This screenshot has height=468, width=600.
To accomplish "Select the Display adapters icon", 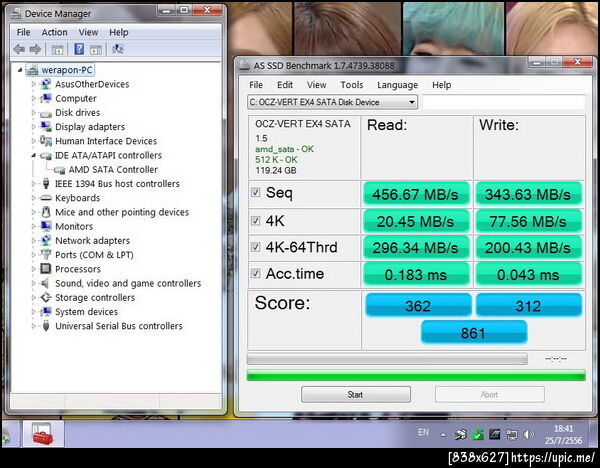I will click(x=46, y=127).
